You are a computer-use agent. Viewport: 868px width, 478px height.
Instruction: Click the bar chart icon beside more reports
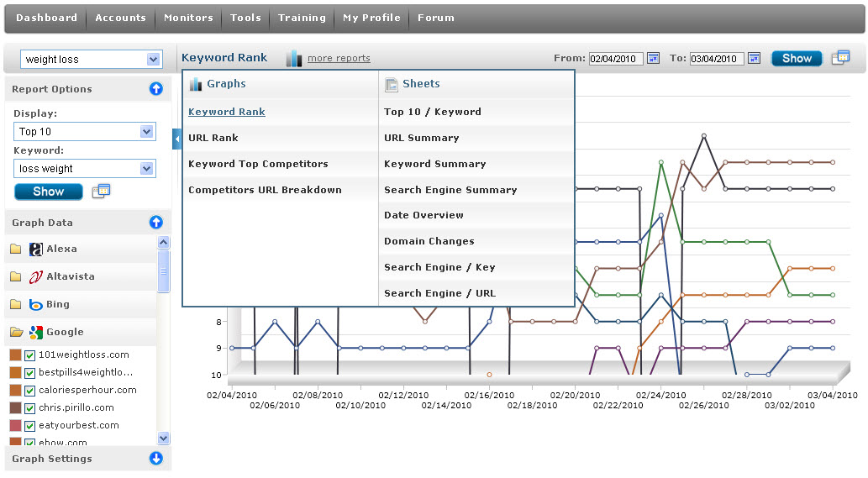(x=293, y=58)
